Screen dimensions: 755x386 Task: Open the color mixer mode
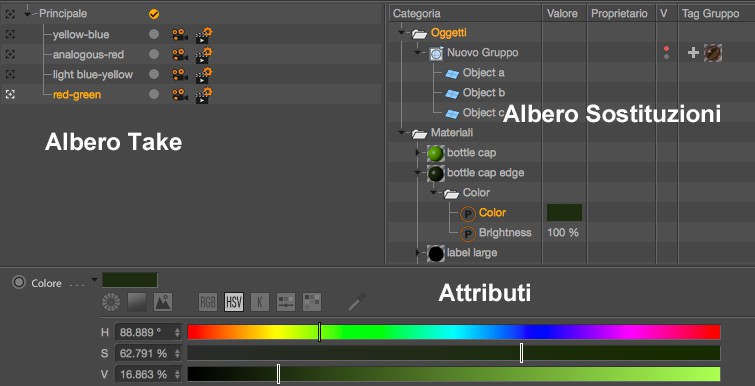pyautogui.click(x=286, y=302)
